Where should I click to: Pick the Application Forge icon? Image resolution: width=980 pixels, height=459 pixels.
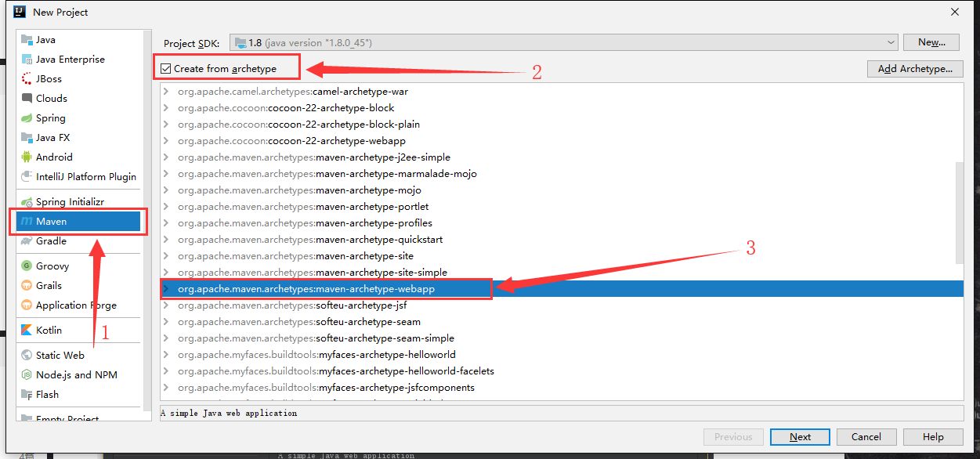coord(27,305)
